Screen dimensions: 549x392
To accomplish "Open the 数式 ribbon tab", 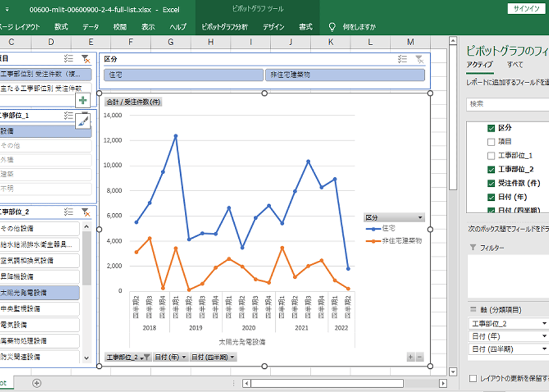I will pyautogui.click(x=61, y=27).
